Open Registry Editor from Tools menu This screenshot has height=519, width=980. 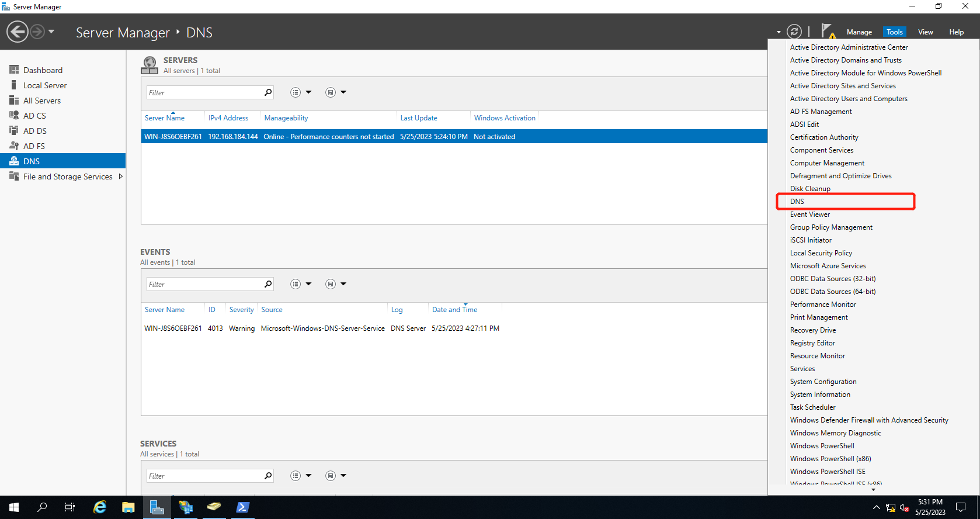[x=812, y=343]
